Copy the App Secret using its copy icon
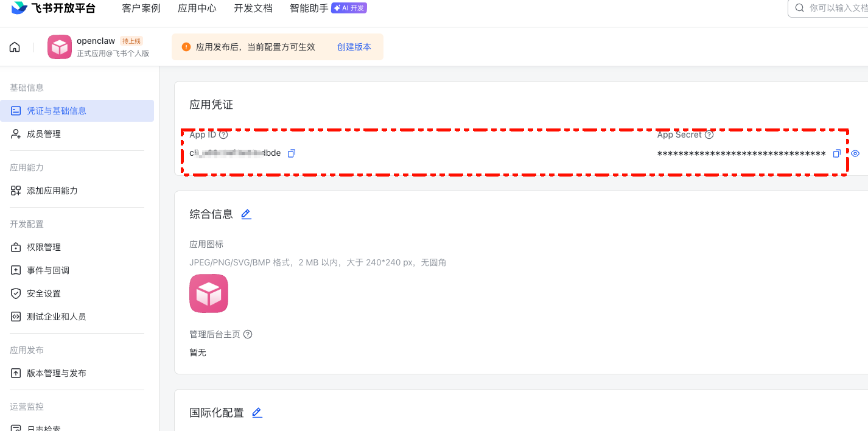 click(x=837, y=153)
